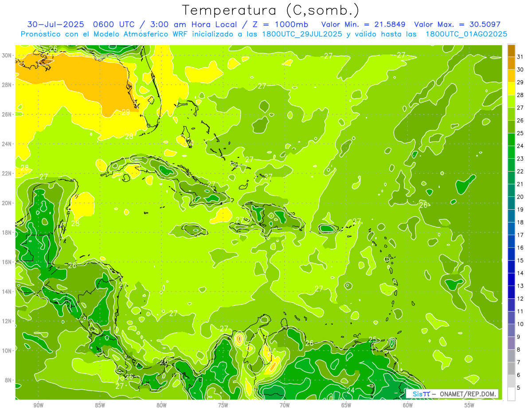Click the SisTT ONAMET/REP.DOM. logo box
The image size is (532, 411).
pos(452,394)
